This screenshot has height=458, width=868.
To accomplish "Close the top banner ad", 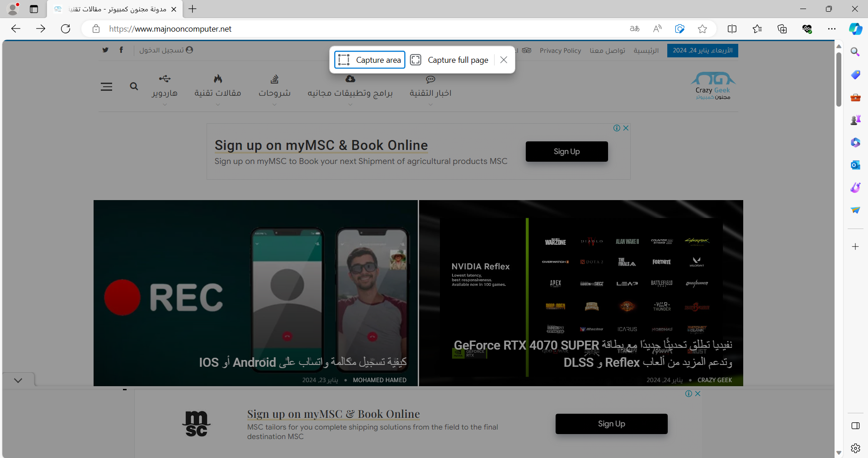I will [x=626, y=128].
